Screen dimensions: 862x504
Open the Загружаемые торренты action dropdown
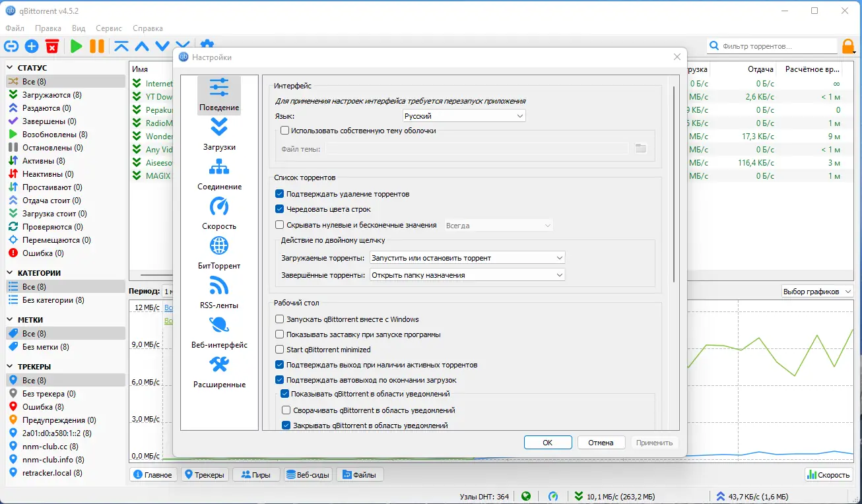467,258
